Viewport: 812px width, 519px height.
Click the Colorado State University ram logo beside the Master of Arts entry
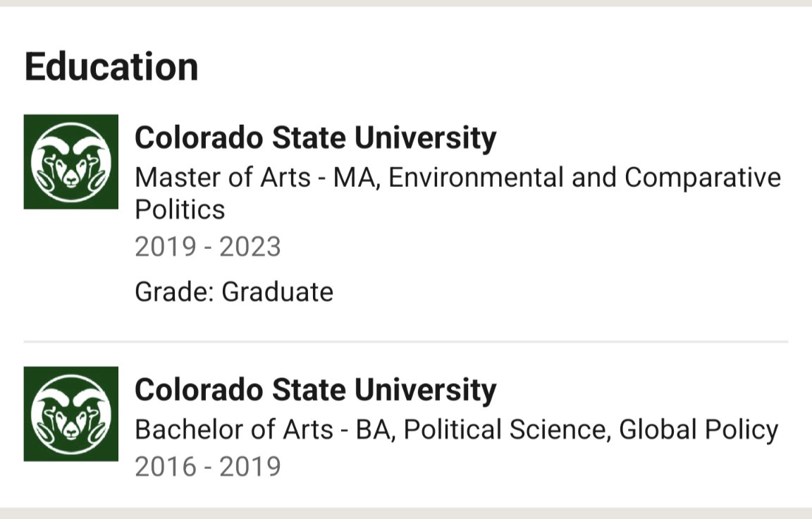click(70, 161)
